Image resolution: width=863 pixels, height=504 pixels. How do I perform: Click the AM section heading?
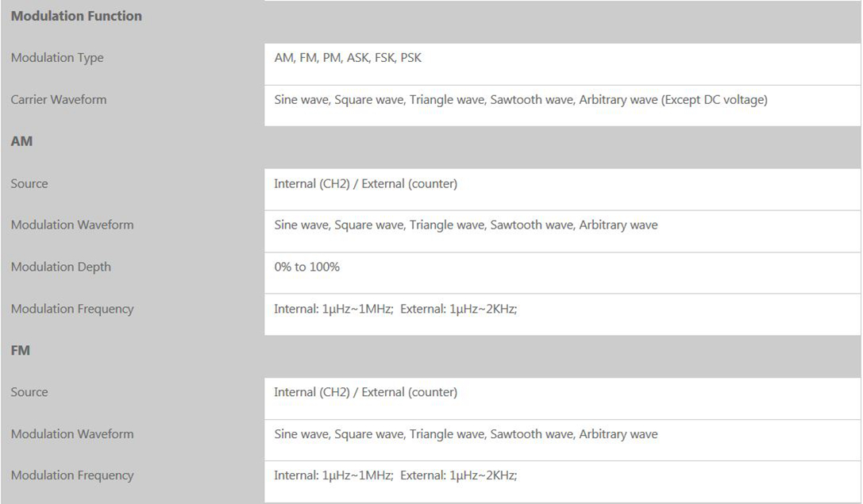pyautogui.click(x=21, y=141)
